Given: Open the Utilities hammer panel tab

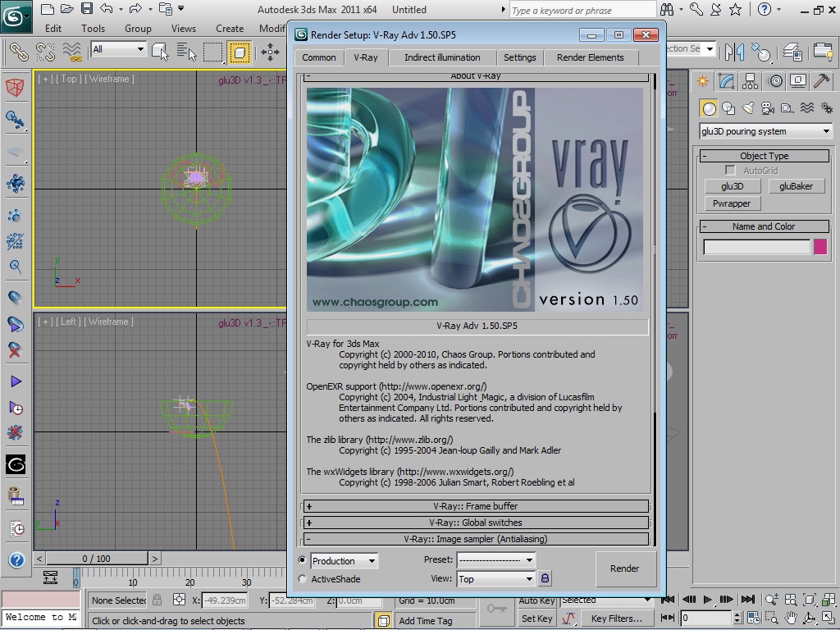Looking at the screenshot, I should [821, 81].
